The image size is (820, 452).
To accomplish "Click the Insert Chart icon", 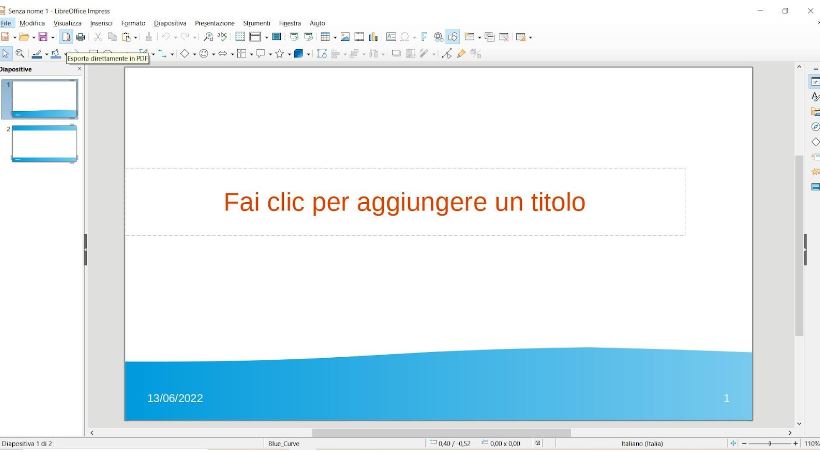I will (x=373, y=37).
